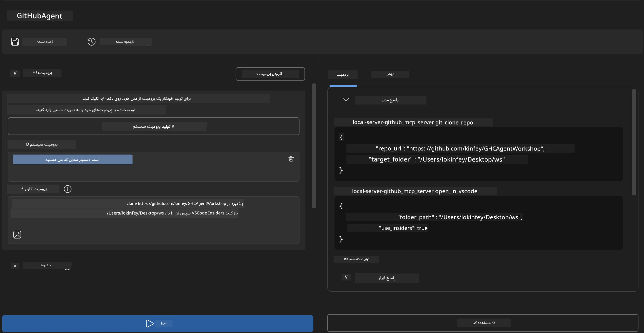Expand the variables section chevron
This screenshot has height=333, width=644.
coord(15,266)
